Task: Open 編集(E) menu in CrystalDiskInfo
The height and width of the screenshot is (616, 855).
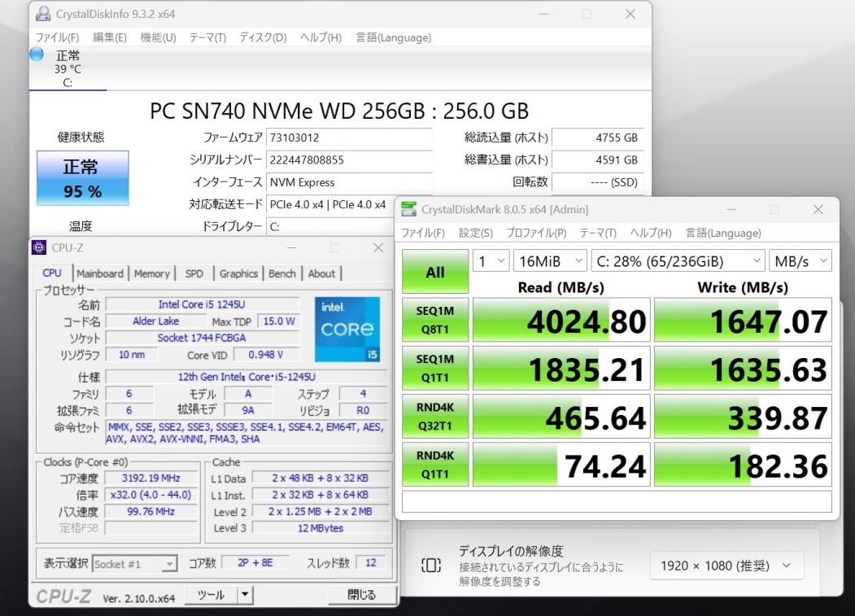Action: [x=110, y=37]
